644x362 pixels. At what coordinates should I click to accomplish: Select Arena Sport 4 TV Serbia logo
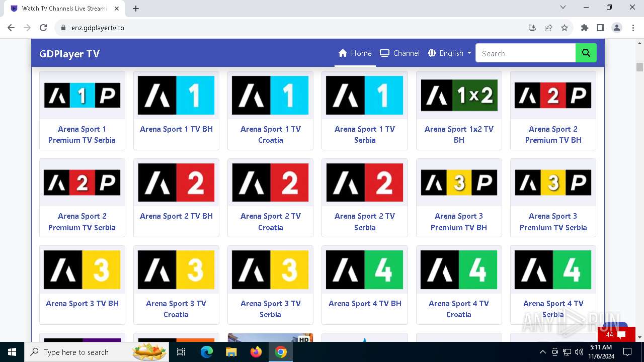[553, 270]
